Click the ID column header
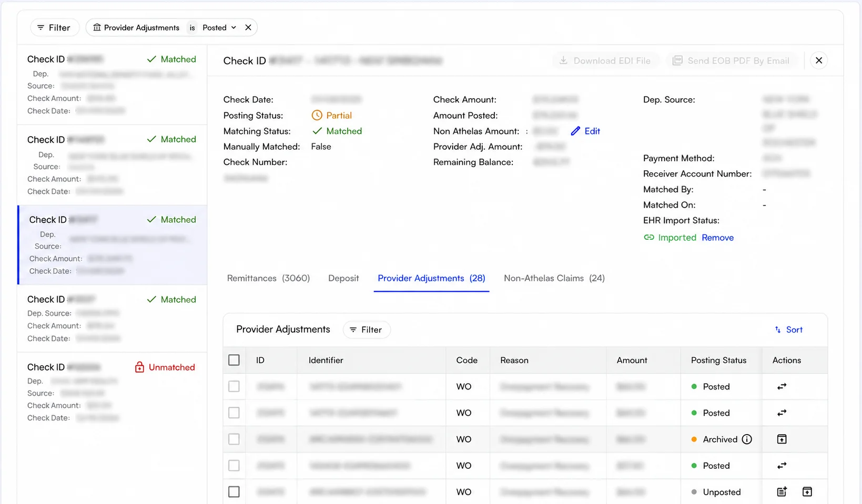Image resolution: width=862 pixels, height=504 pixels. [x=260, y=360]
